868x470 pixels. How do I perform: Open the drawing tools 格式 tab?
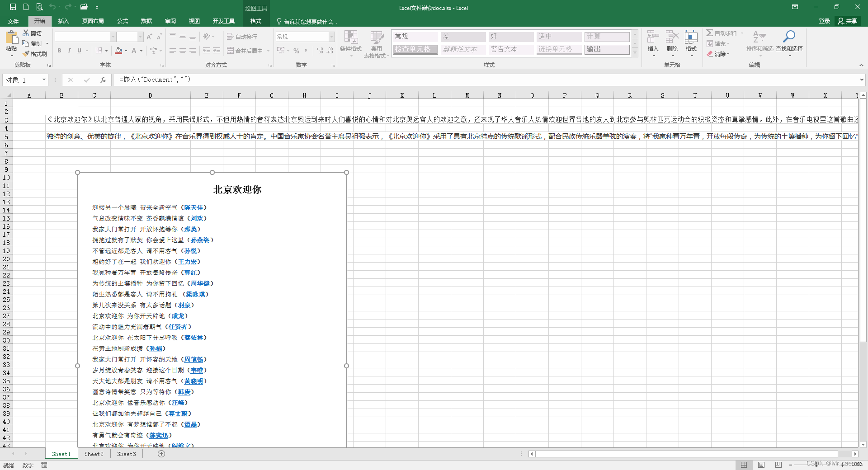click(x=256, y=21)
